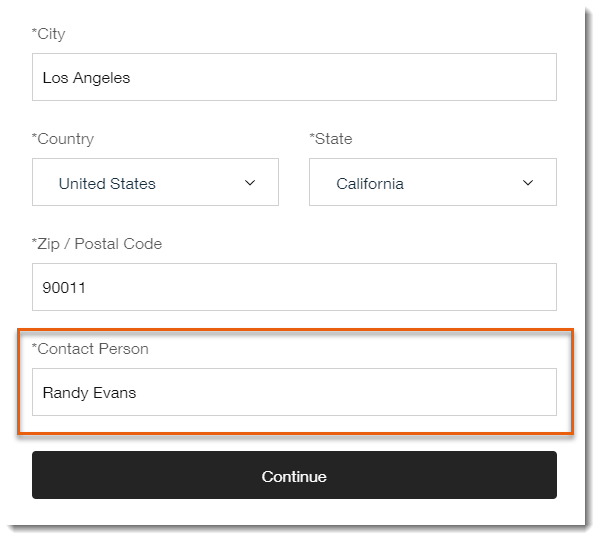Click the *Contact Person label
The height and width of the screenshot is (540, 600).
tap(90, 349)
